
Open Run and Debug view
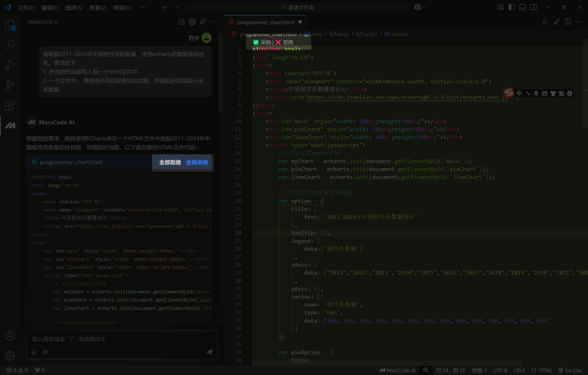pyautogui.click(x=10, y=65)
